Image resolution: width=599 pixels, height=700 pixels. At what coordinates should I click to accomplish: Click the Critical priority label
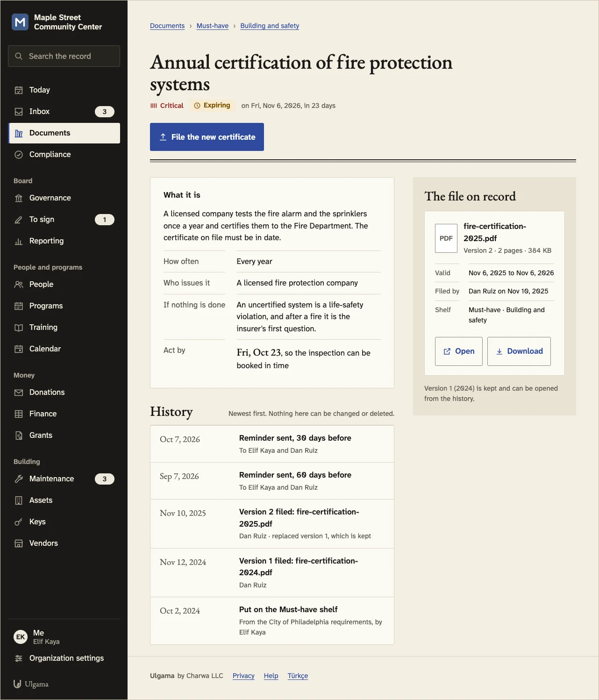coord(167,106)
